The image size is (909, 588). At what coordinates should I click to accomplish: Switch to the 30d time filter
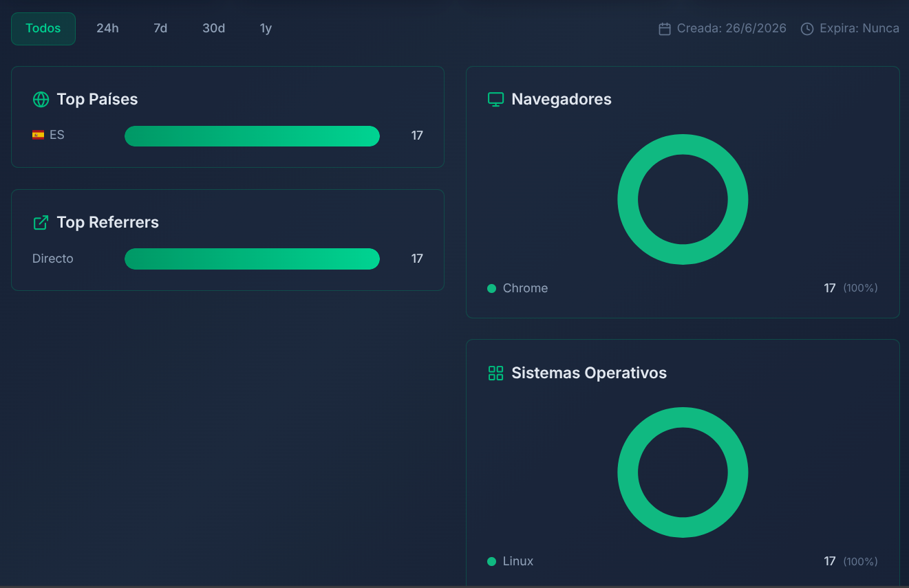coord(213,29)
